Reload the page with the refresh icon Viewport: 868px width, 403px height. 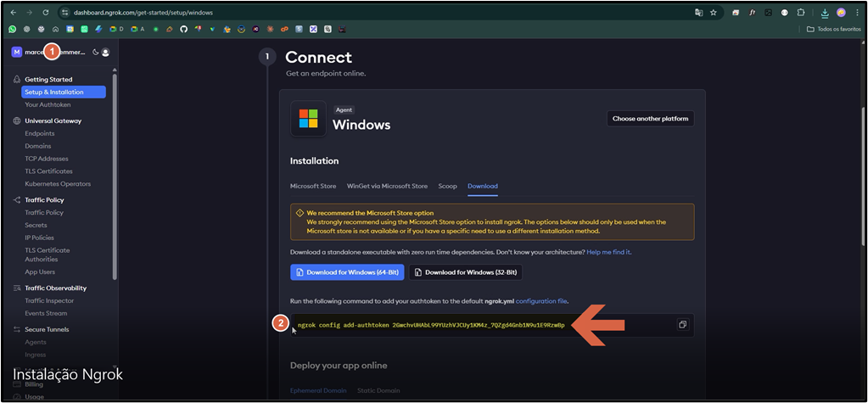[45, 12]
